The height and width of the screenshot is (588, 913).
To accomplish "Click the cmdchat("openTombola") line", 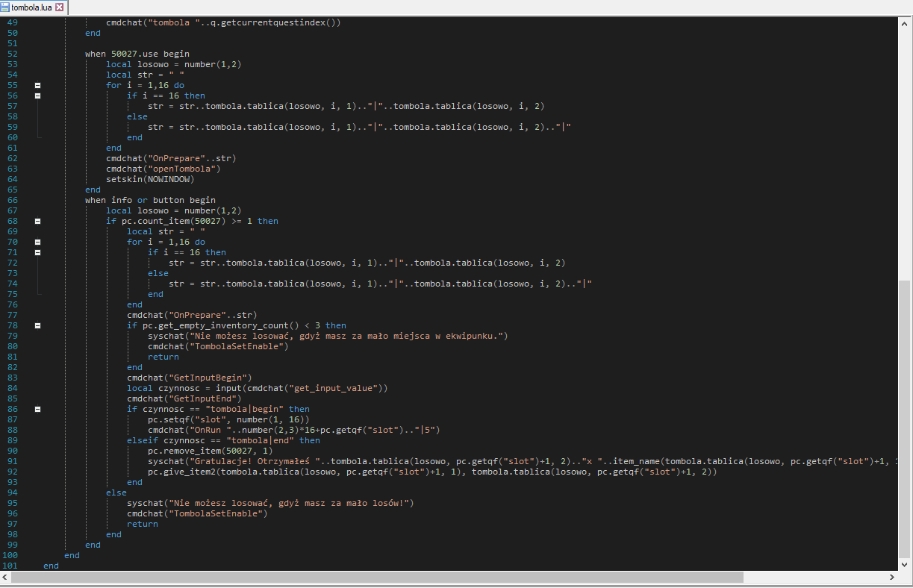I will coord(163,169).
